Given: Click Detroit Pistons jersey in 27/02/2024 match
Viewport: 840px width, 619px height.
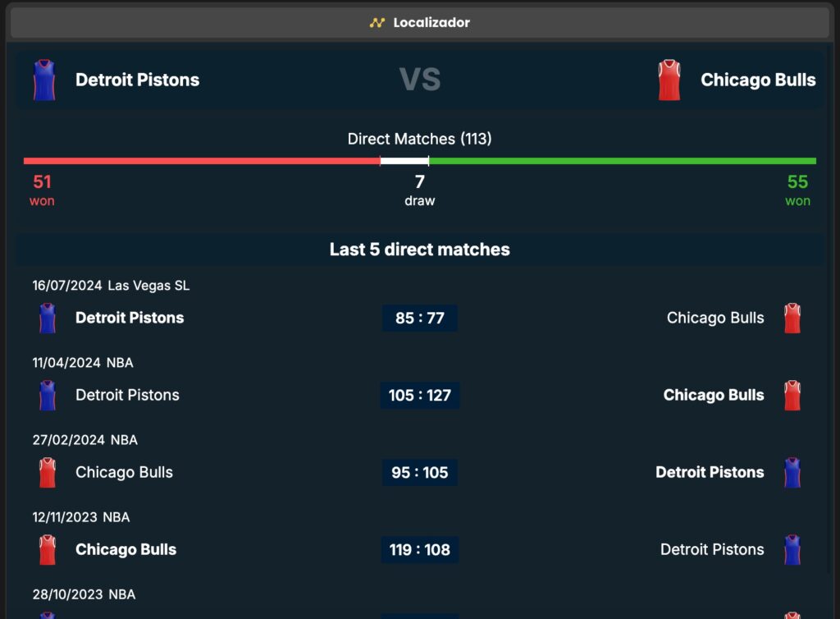Looking at the screenshot, I should 792,472.
